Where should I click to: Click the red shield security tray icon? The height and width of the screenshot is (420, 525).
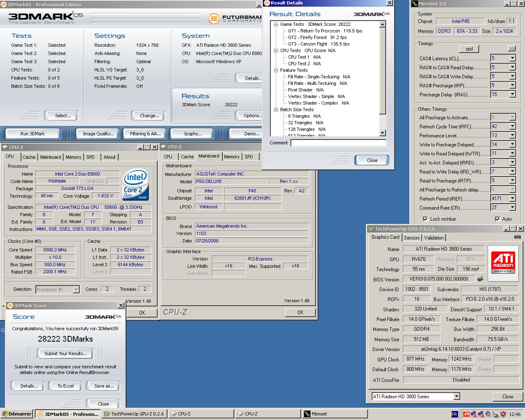coord(502,414)
